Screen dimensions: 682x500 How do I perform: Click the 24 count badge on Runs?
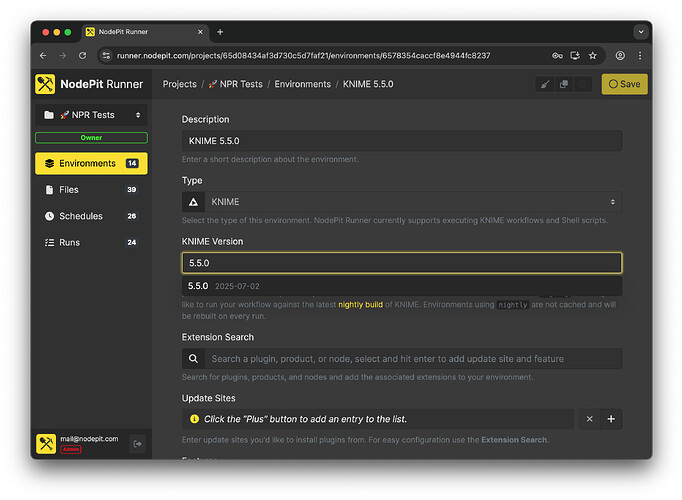[x=132, y=243]
